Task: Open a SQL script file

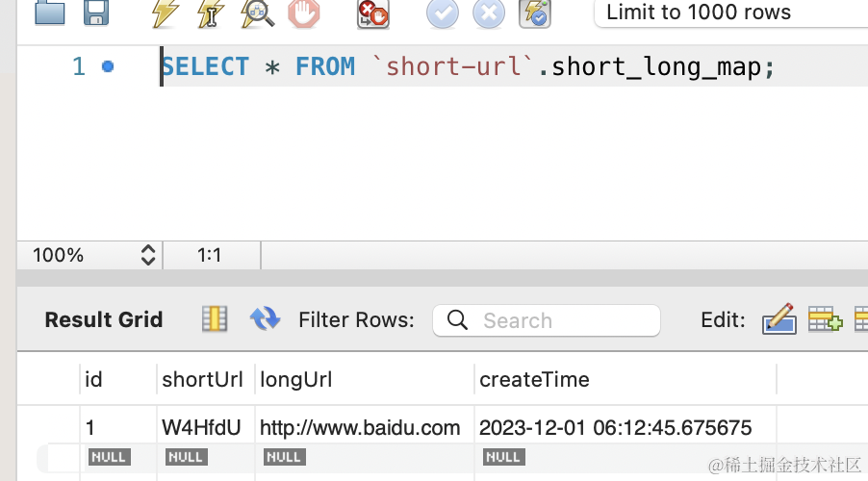Action: coord(50,13)
